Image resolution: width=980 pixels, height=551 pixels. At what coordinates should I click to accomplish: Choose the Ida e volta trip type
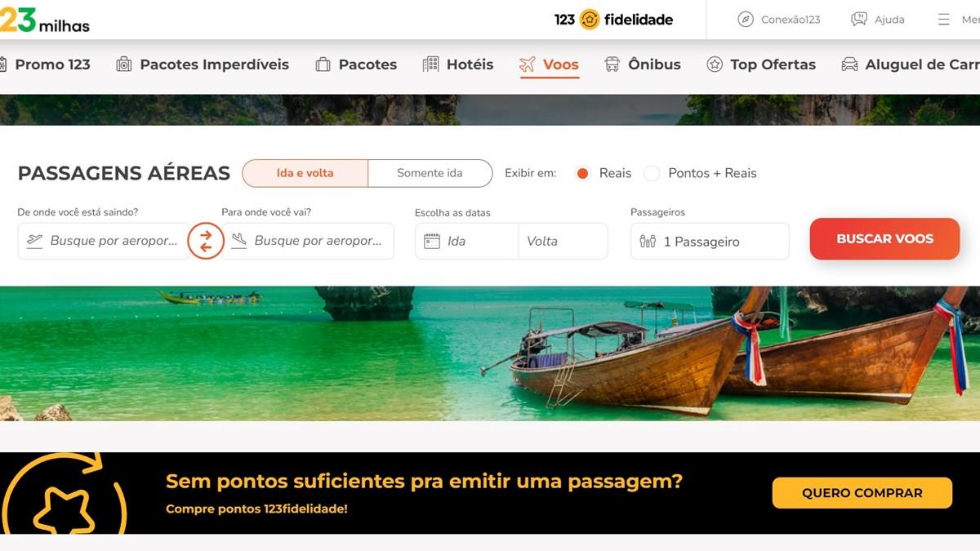click(305, 173)
